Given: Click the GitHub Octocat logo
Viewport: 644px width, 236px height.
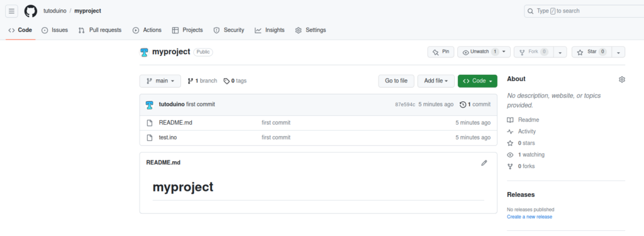Looking at the screenshot, I should (31, 11).
